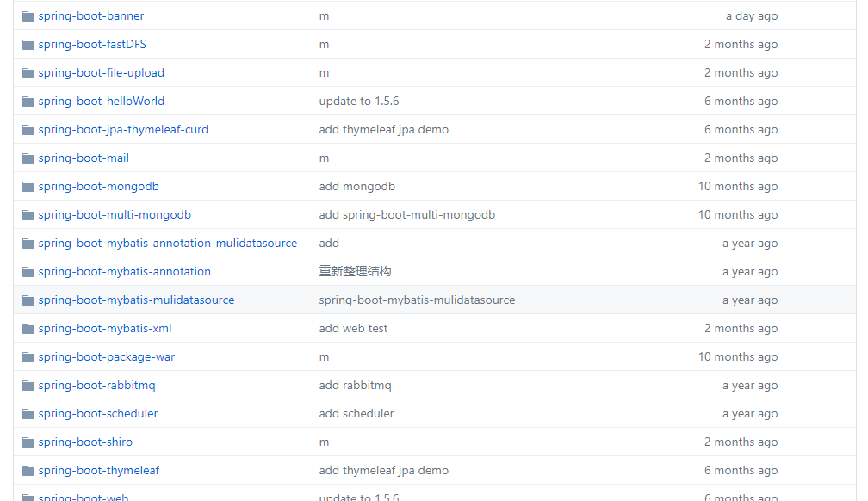Click '2 months ago' timestamp for spring-boot-shiro
The image size is (868, 501).
click(741, 442)
